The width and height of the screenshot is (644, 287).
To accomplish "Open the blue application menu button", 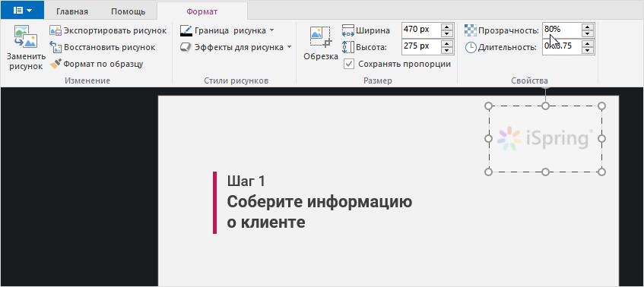I will pyautogui.click(x=23, y=11).
